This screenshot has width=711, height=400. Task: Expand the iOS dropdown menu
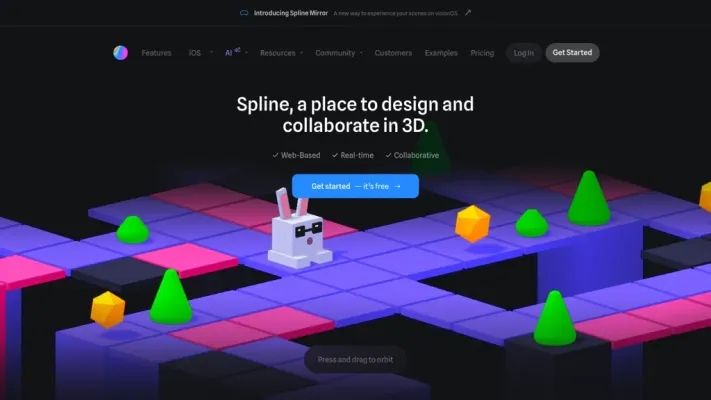click(198, 53)
